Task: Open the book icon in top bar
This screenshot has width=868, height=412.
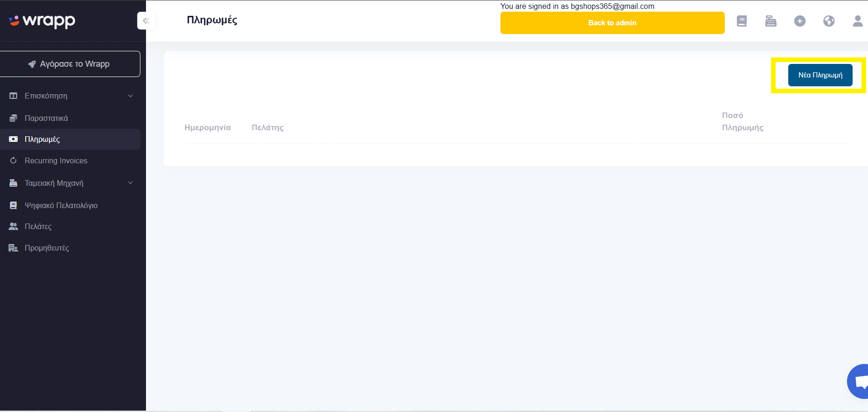Action: [742, 21]
